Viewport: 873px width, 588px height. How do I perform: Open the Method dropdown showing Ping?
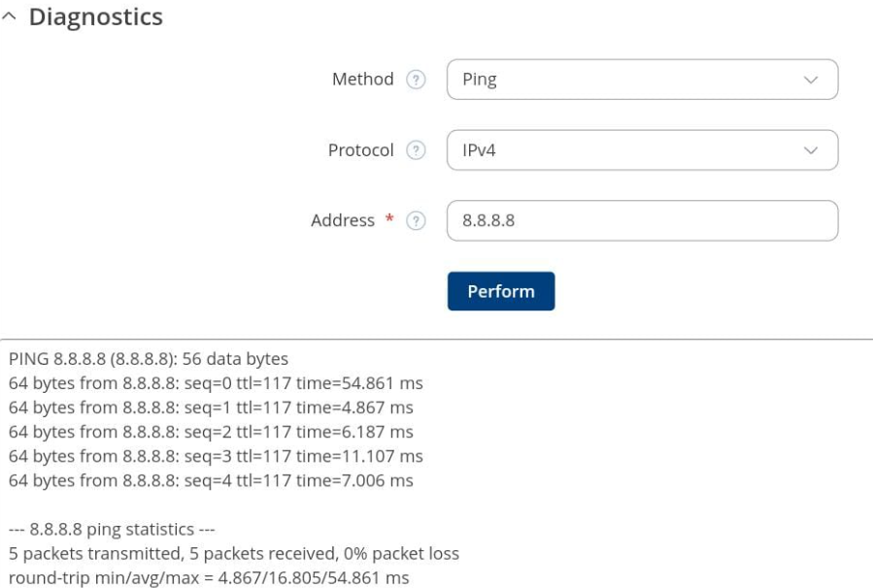click(641, 81)
